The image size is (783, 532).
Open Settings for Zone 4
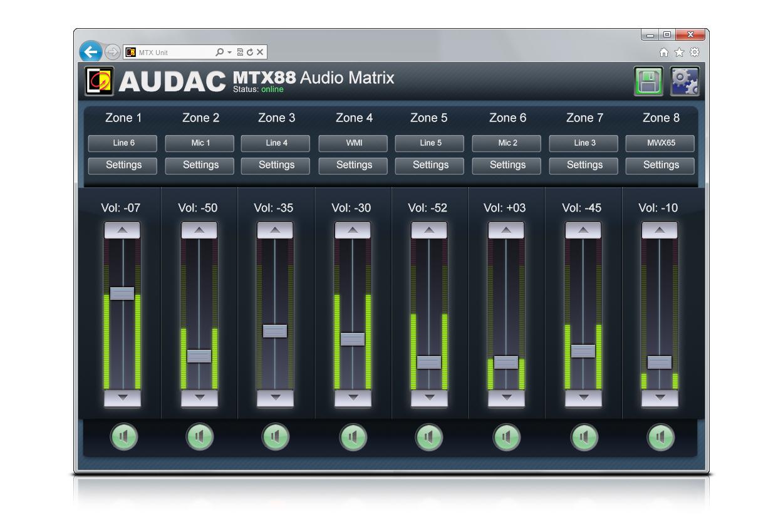click(353, 165)
